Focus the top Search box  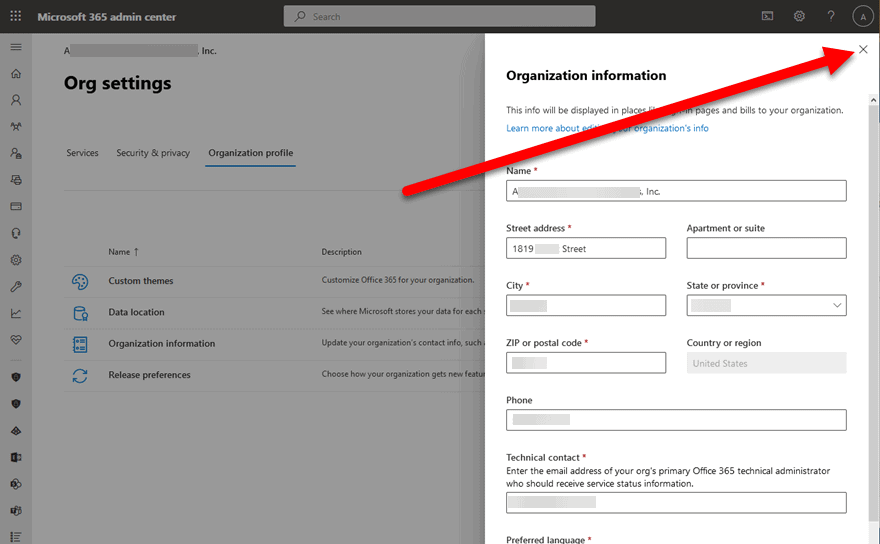point(439,16)
